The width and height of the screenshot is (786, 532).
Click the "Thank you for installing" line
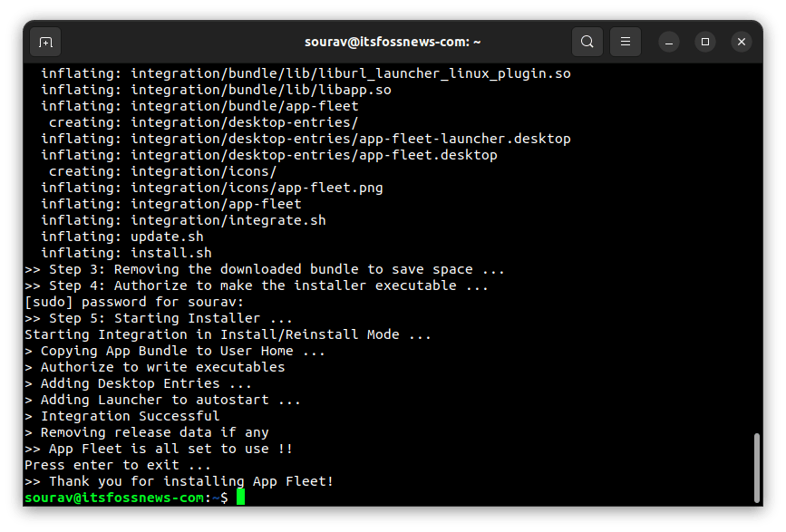(180, 481)
